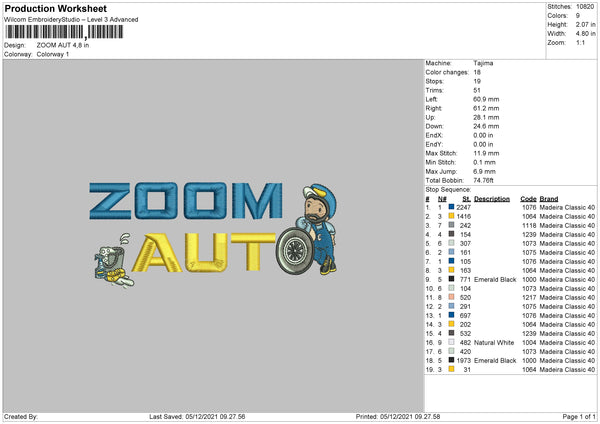Screen dimensions: 600x424
Task: Click the blue 'ZOOM' embroidered lettering
Action: 186,201
